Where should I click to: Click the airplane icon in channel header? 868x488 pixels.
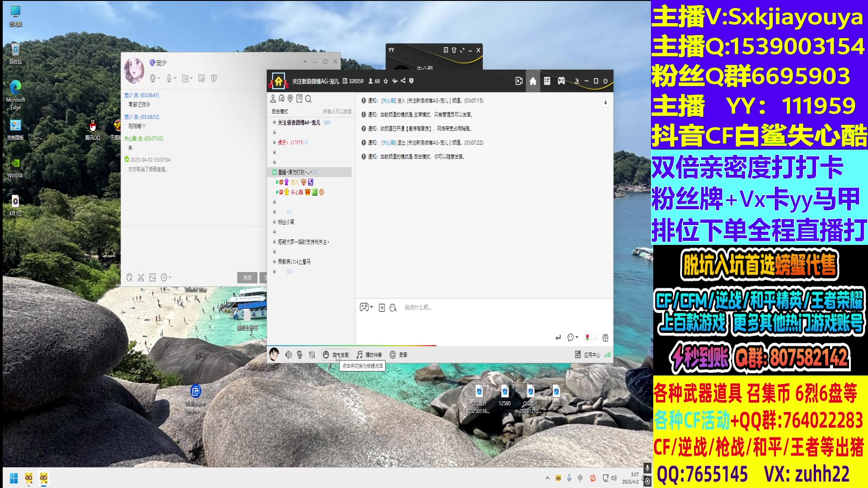(x=395, y=81)
